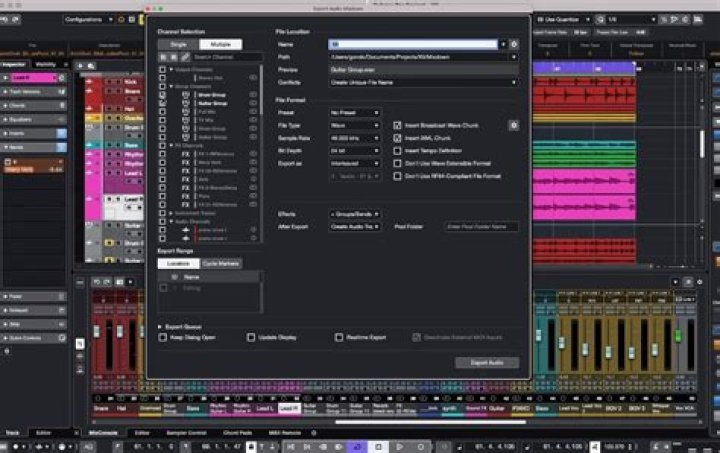This screenshot has height=453, width=720.
Task: Click the Drum Group channel icon
Action: tap(186, 95)
